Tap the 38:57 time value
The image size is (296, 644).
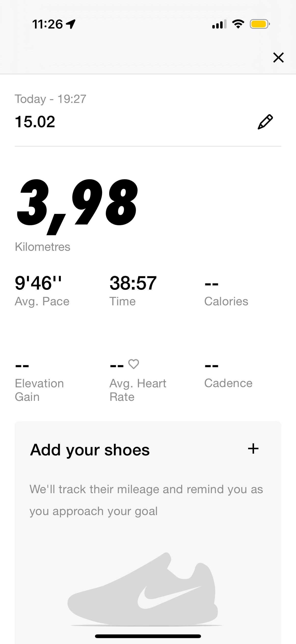(x=133, y=283)
